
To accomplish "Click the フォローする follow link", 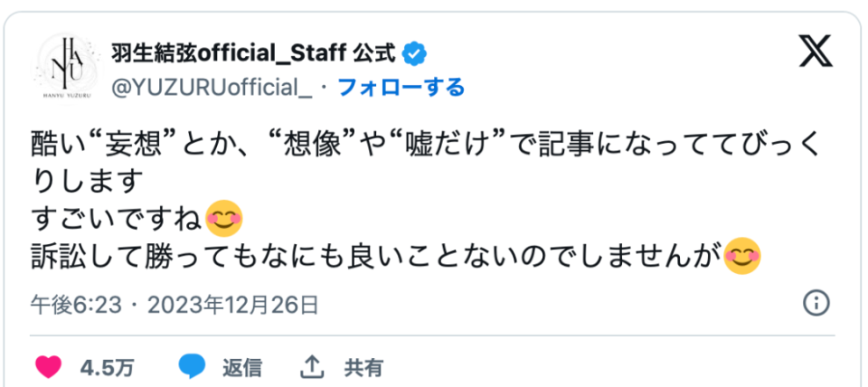I will pos(401,87).
